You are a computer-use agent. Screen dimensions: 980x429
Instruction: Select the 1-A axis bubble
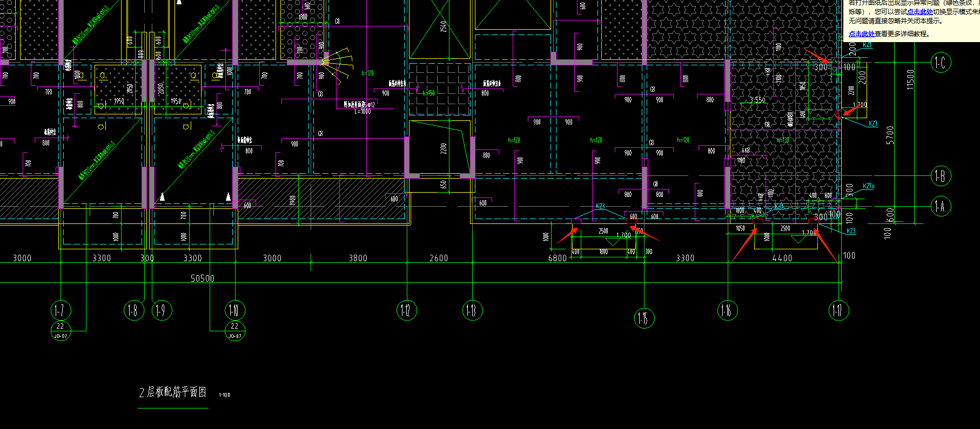[941, 206]
